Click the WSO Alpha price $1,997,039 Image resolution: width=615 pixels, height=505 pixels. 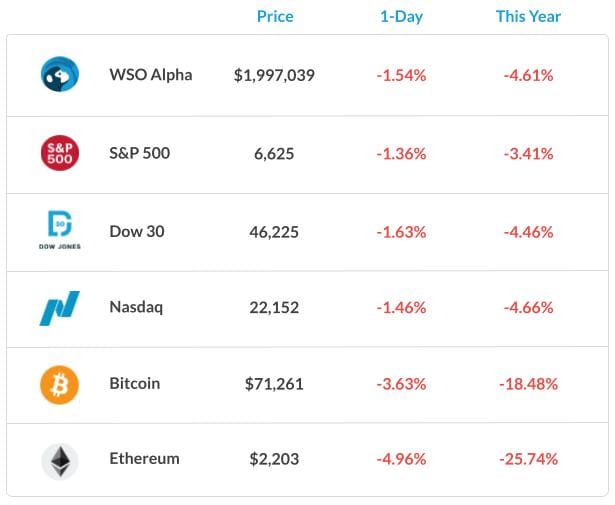(x=274, y=74)
